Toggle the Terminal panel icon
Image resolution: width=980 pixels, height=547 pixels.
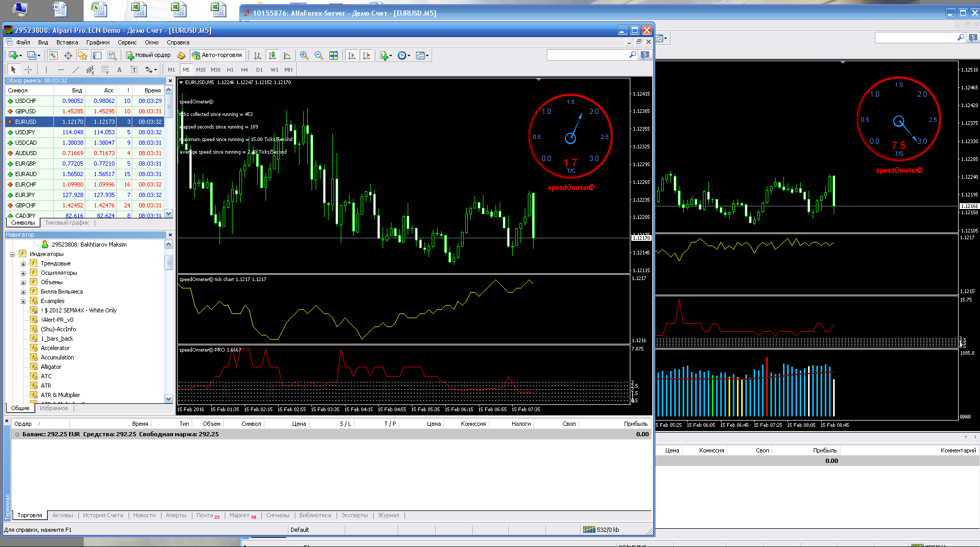pos(97,55)
